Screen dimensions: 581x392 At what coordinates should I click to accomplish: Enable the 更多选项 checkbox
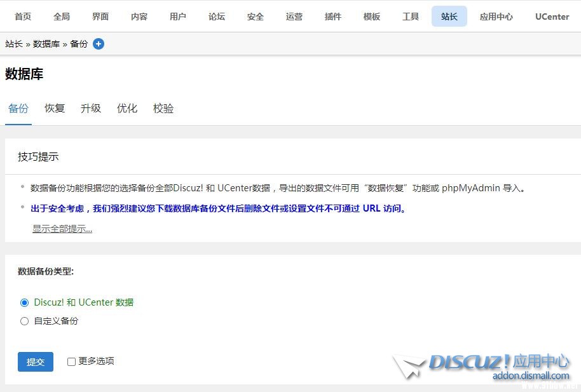71,362
